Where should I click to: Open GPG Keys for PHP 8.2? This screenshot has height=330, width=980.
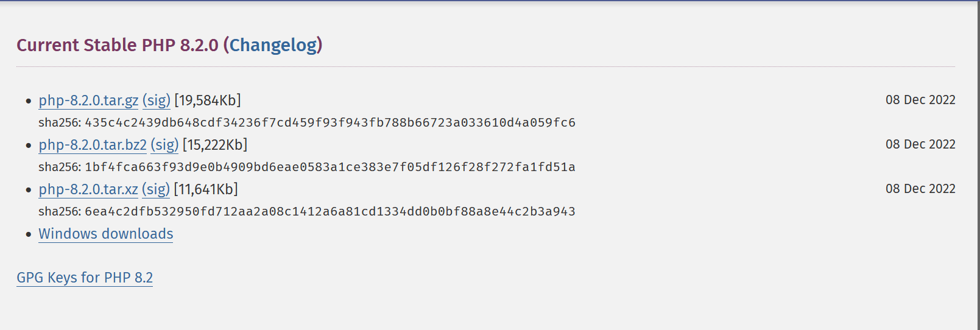point(85,278)
